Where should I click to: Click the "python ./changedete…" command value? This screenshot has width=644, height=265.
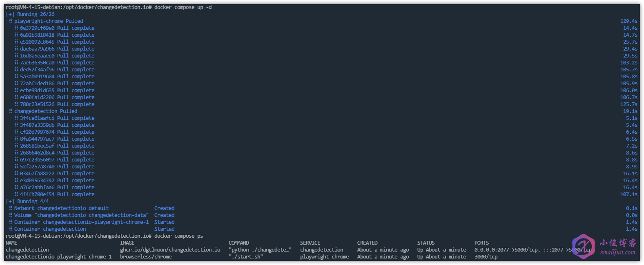pos(260,250)
